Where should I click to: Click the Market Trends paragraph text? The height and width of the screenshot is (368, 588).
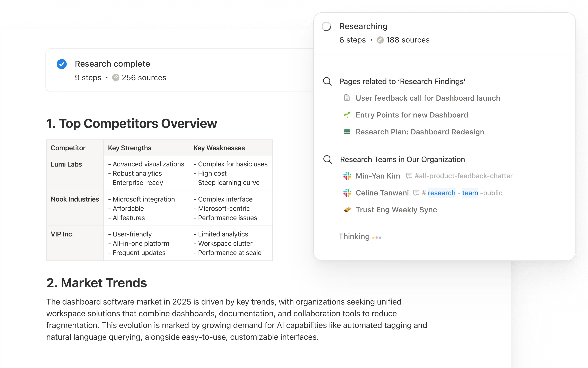[x=236, y=319]
